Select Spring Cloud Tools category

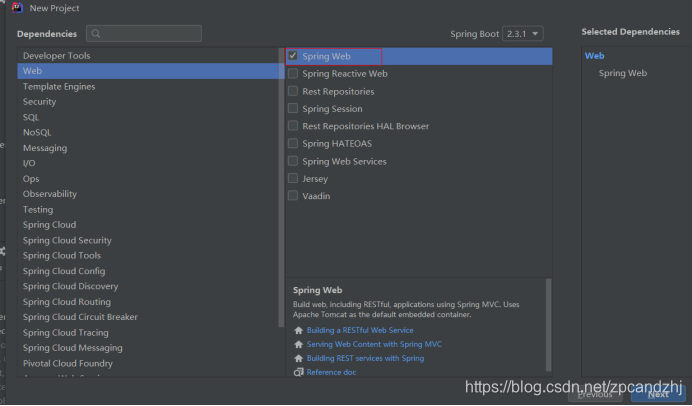148,256
